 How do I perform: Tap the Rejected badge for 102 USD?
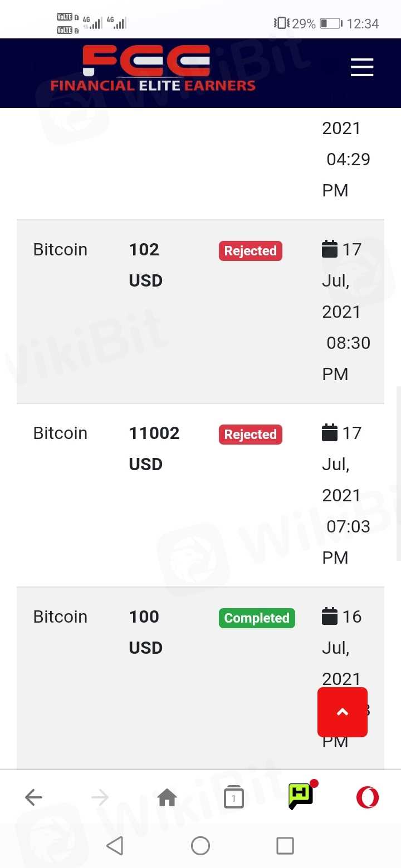tap(250, 251)
